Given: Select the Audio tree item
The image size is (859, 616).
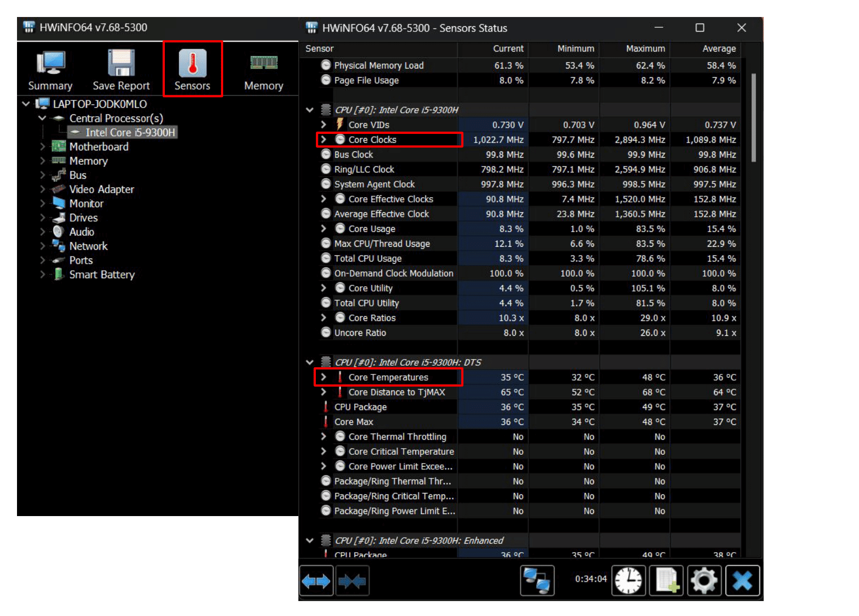Looking at the screenshot, I should tap(81, 232).
